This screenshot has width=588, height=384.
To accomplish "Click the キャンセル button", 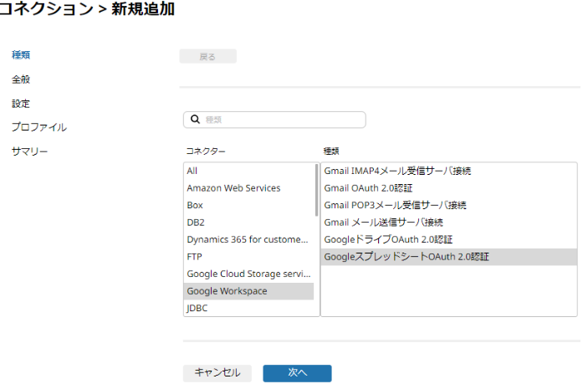I will click(217, 373).
